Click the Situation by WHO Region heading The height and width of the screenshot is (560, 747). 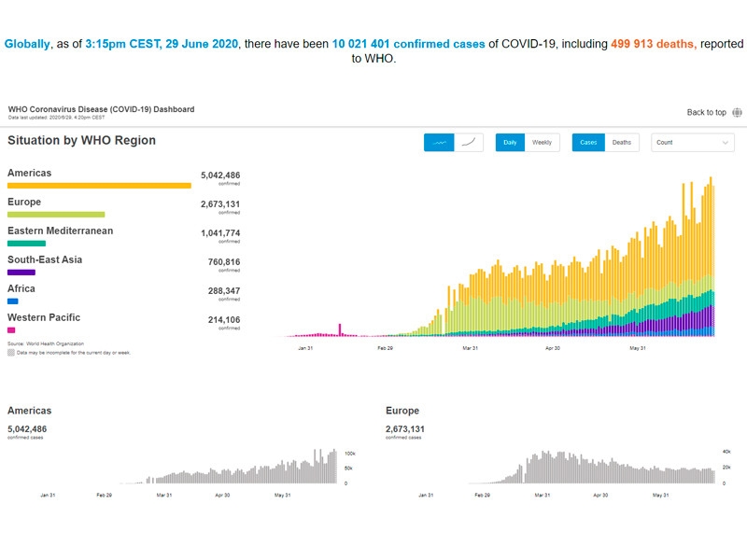82,140
